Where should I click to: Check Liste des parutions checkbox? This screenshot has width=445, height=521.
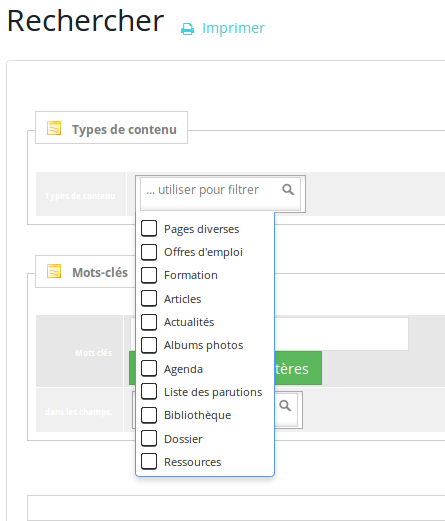pyautogui.click(x=149, y=392)
